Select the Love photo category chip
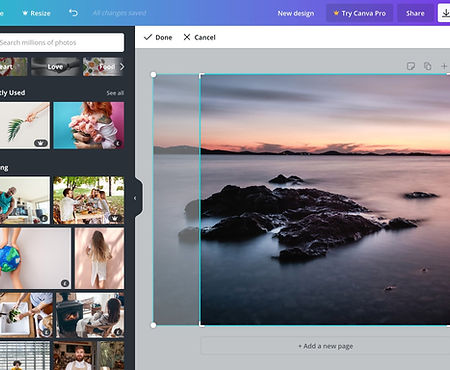 pyautogui.click(x=56, y=67)
